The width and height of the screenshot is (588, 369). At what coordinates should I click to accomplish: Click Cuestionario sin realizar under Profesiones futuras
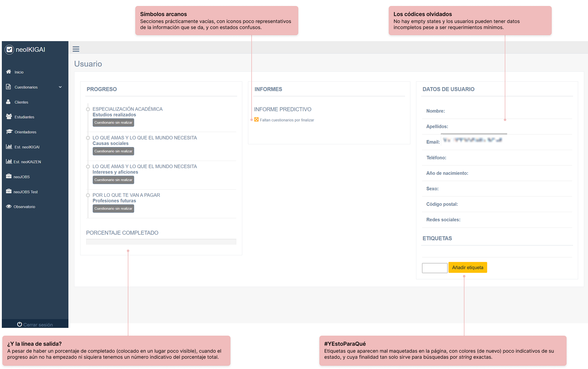(x=113, y=208)
